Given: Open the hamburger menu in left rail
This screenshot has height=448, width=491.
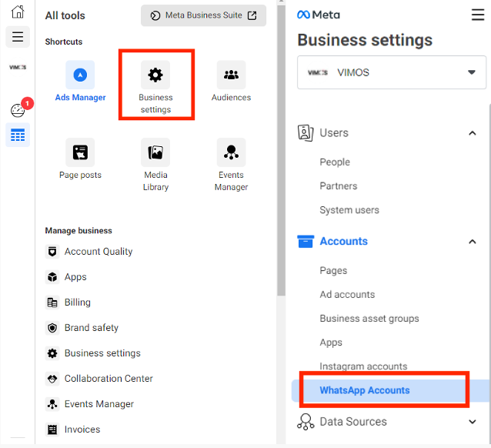Looking at the screenshot, I should tap(18, 37).
